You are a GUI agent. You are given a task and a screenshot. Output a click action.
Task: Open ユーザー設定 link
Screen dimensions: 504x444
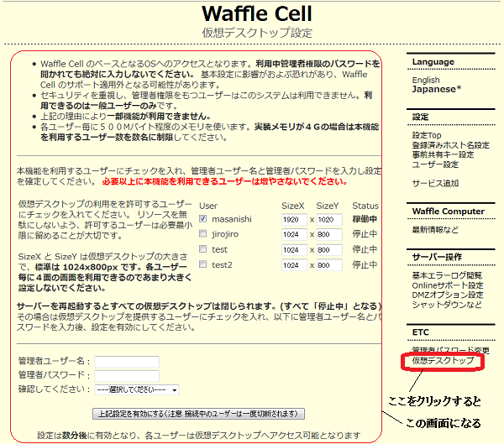click(435, 165)
